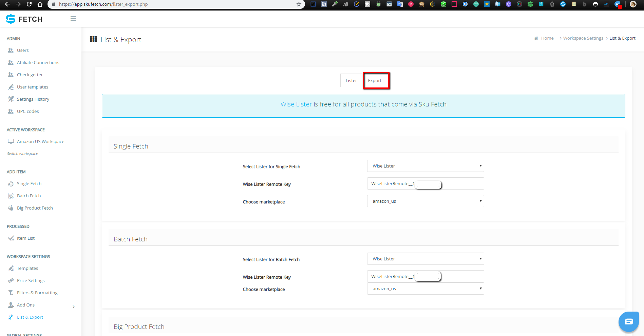This screenshot has height=336, width=644.
Task: Click the Amazon US Workspace monitor icon
Action: [11, 141]
